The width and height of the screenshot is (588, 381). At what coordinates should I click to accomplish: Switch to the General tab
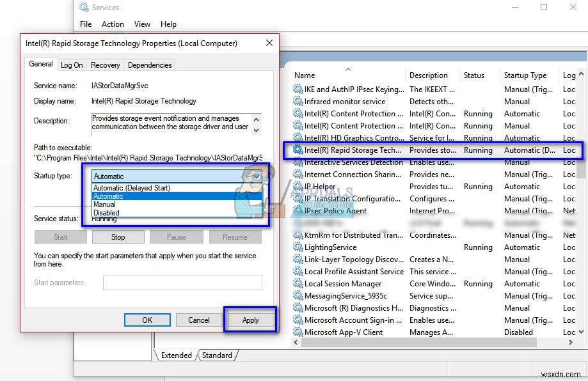(x=41, y=64)
